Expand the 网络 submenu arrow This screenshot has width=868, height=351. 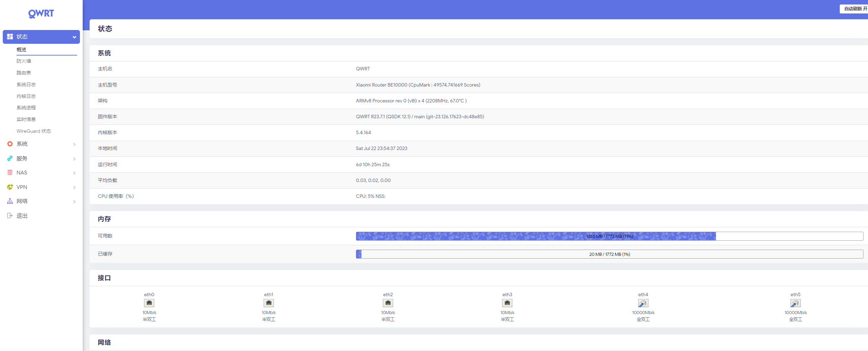[x=74, y=202]
